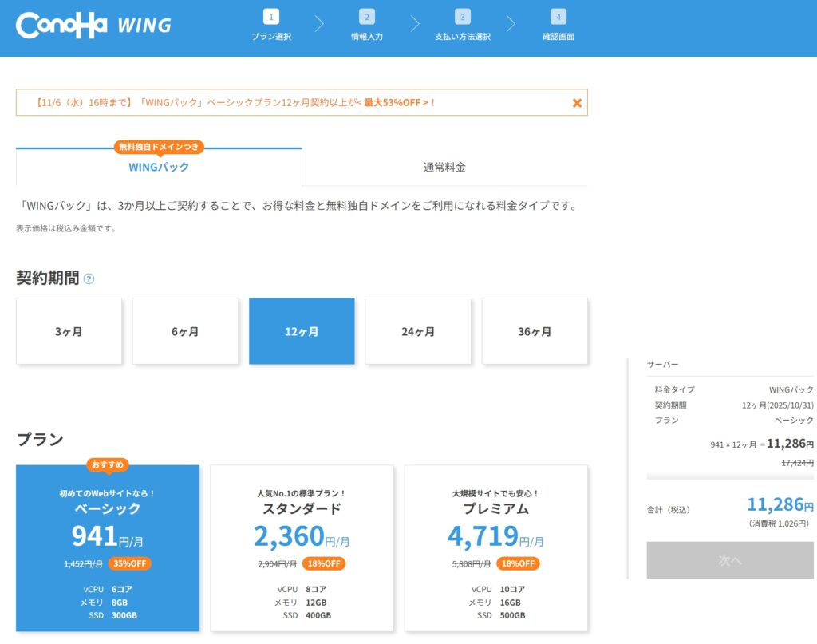Viewport: 817px width, 644px height.
Task: Click the (消費税 1,026円) tax line
Action: pyautogui.click(x=779, y=523)
